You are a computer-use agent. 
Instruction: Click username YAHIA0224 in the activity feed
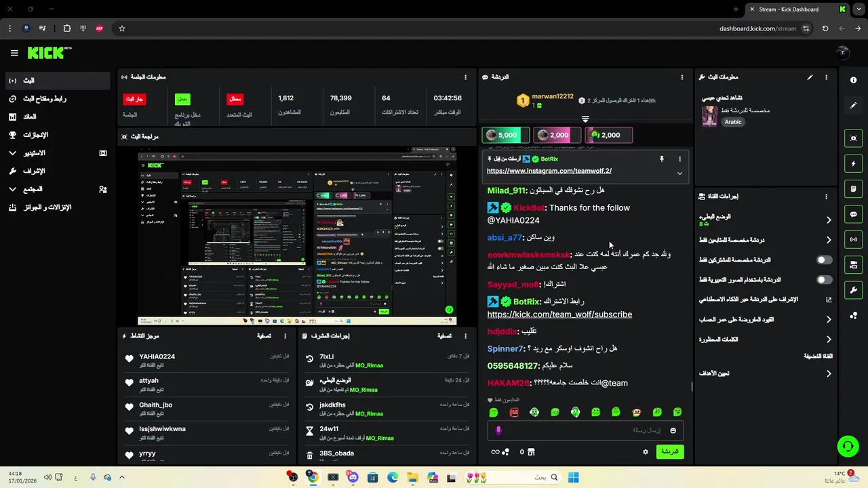157,357
